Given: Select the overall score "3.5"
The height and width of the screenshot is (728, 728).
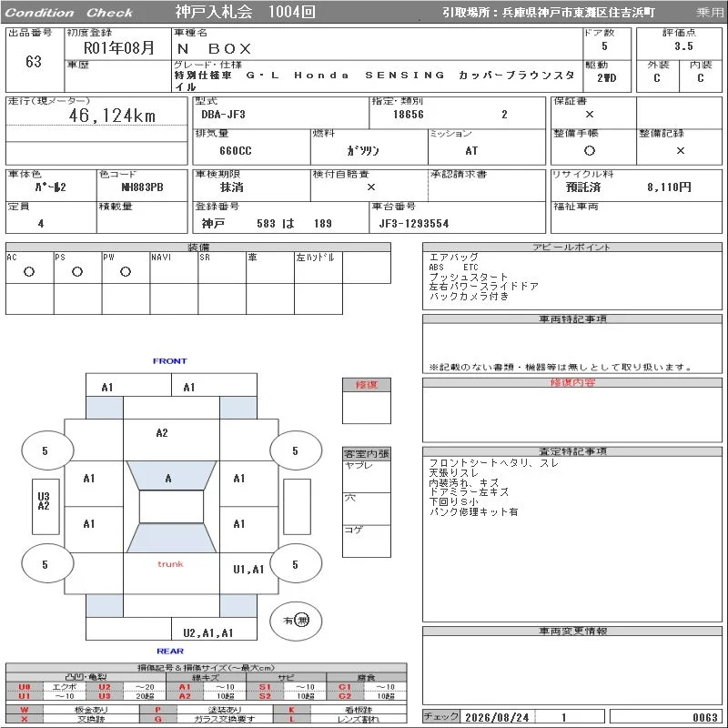Looking at the screenshot, I should (x=683, y=46).
